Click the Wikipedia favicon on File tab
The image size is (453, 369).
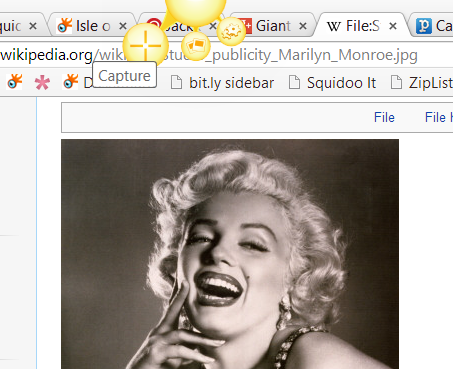pyautogui.click(x=334, y=26)
